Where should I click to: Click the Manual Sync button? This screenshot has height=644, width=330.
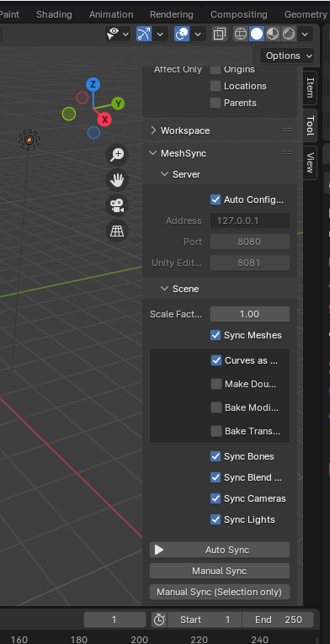pos(220,571)
